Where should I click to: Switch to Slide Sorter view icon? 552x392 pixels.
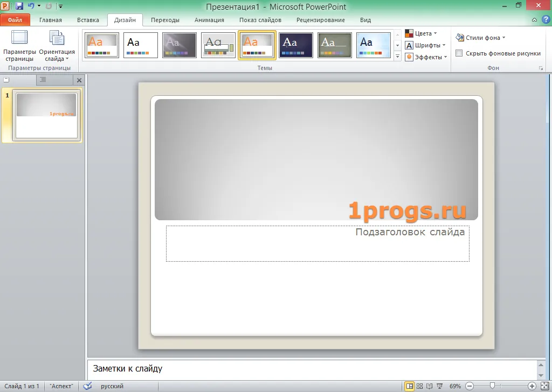pyautogui.click(x=419, y=386)
